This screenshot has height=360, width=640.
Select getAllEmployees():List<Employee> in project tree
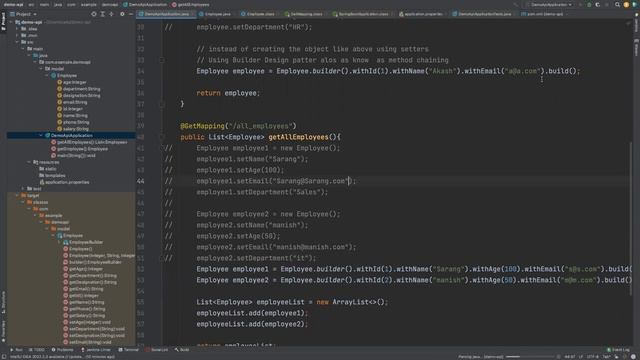click(89, 142)
